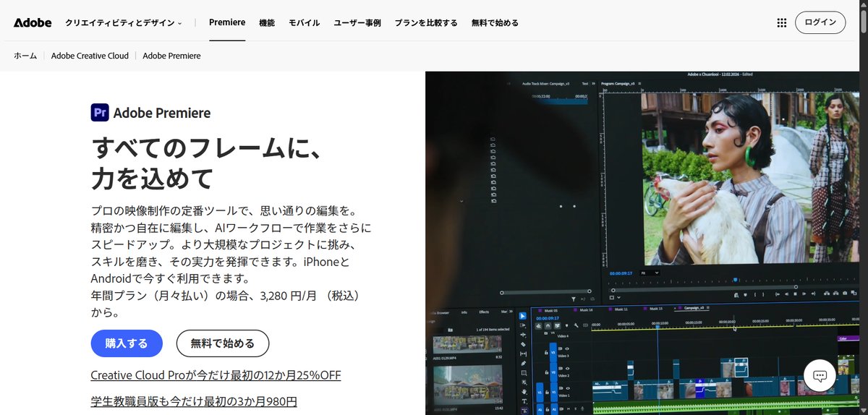Screen dimensions: 868x415
Task: Select the Hand tool in hero image
Action: (x=524, y=392)
